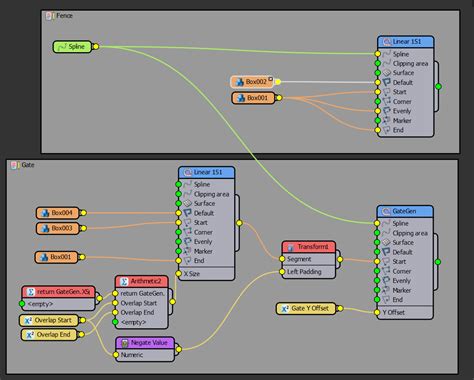Select the Overlap Start numeric node
The height and width of the screenshot is (380, 474).
click(49, 320)
